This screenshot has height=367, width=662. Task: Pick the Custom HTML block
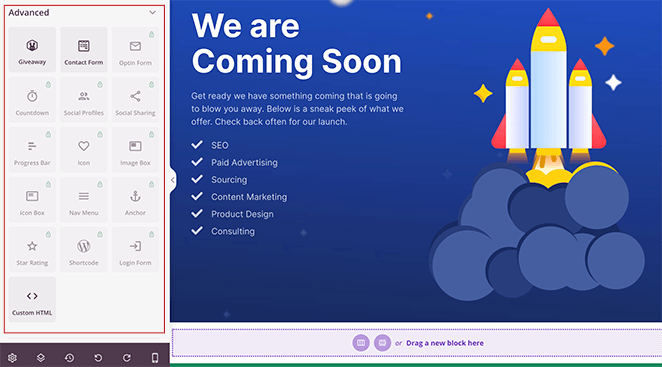(x=32, y=299)
